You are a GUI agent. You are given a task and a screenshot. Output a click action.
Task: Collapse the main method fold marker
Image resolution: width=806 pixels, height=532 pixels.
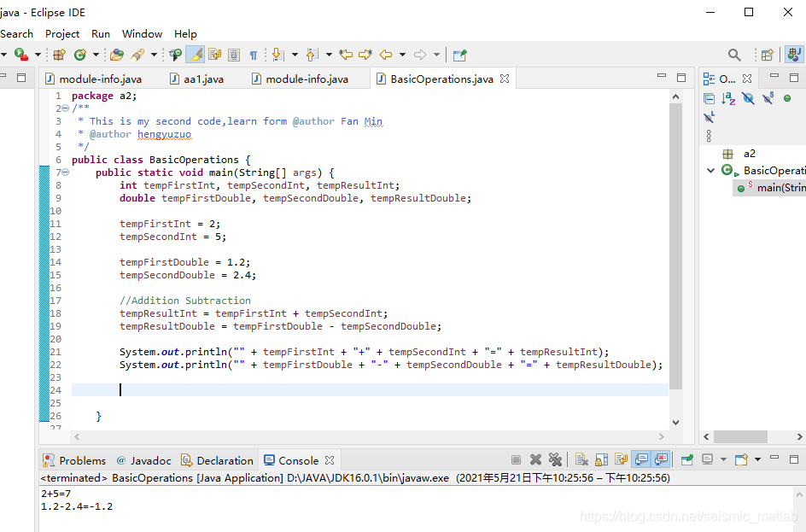pos(65,172)
